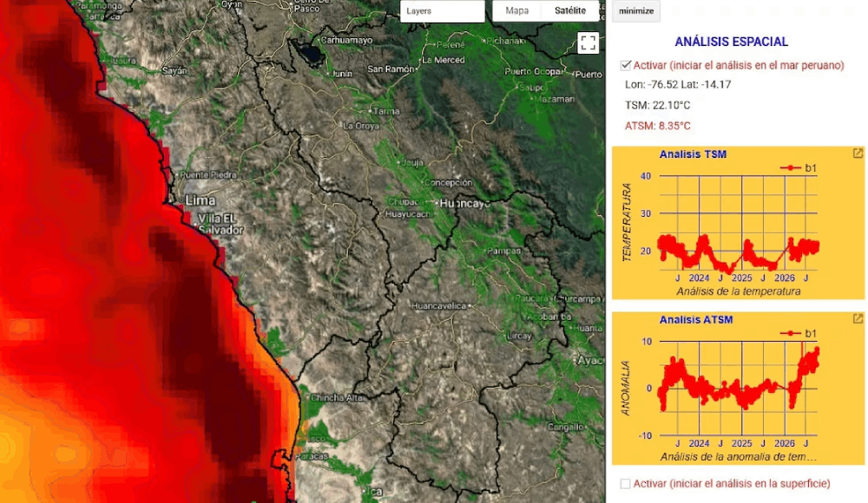Uncheck Activar análisis en el mar peruano

tap(626, 65)
